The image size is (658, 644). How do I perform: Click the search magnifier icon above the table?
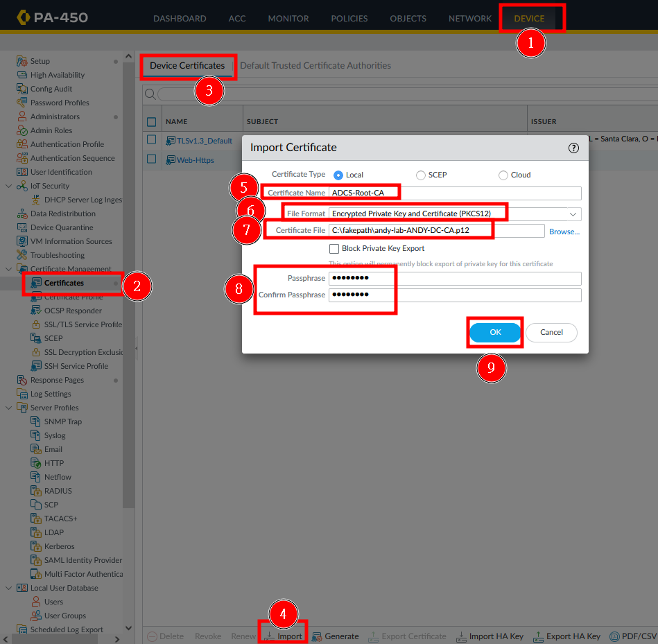[x=150, y=94]
